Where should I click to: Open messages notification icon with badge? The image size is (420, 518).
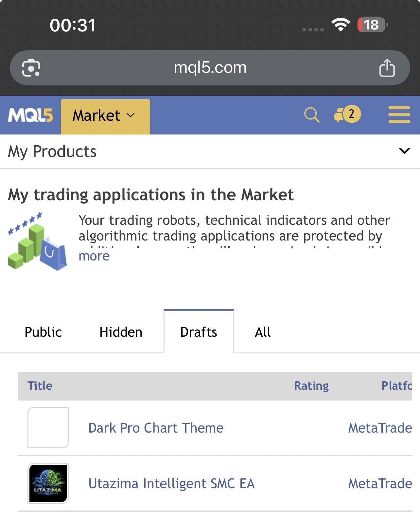347,114
